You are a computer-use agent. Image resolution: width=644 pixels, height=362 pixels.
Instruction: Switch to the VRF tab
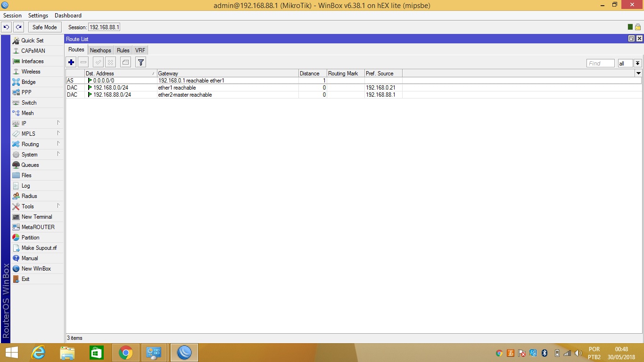pos(140,50)
